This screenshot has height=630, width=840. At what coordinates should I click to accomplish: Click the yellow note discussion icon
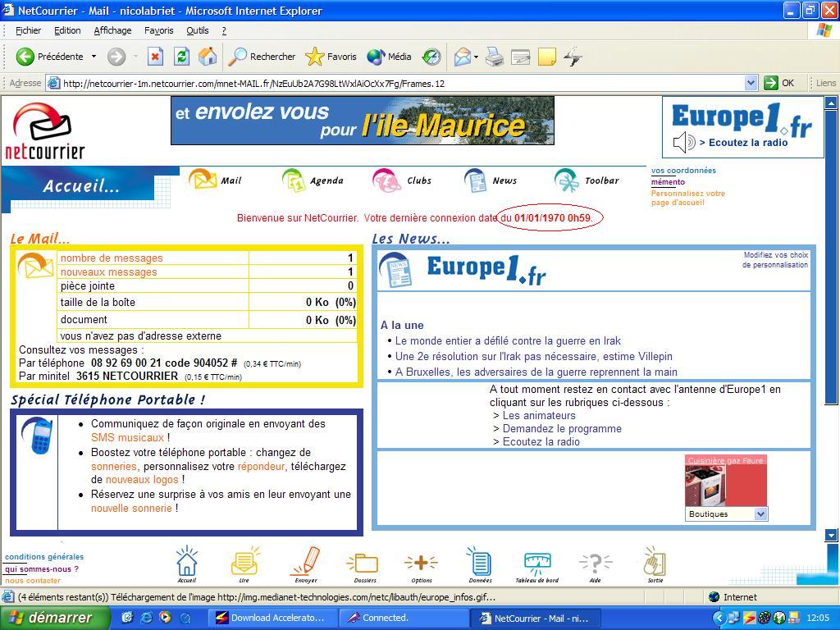tap(546, 57)
